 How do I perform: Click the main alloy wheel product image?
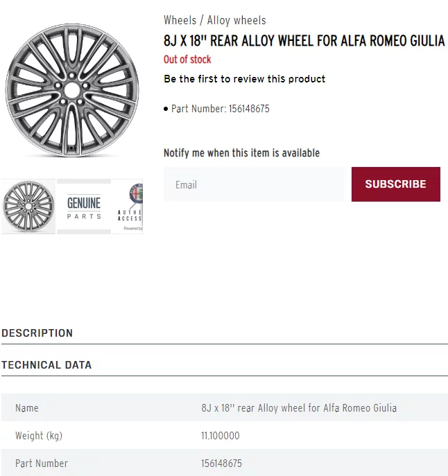point(72,90)
